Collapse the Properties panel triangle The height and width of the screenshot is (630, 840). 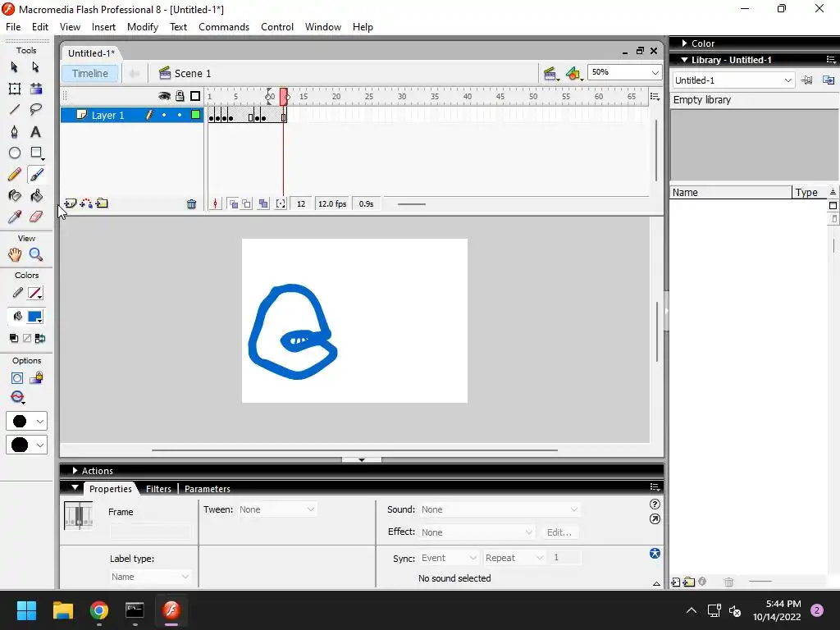click(x=75, y=487)
